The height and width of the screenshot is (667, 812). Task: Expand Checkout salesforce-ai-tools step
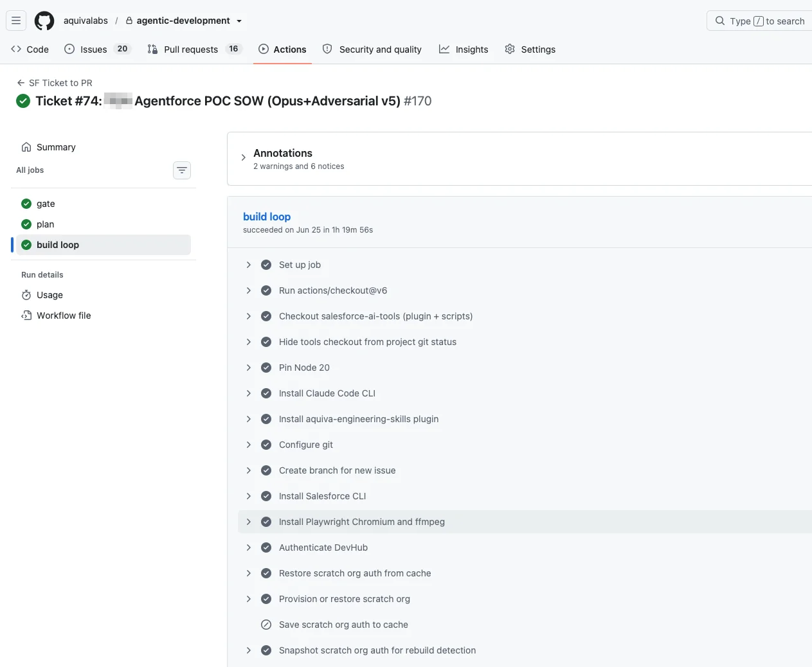point(249,316)
